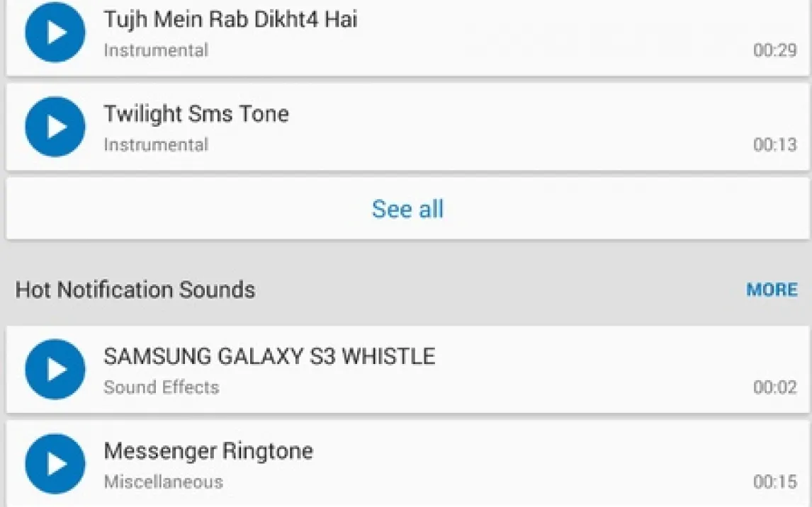Play SAMSUNG GALAXY S3 WHISTLE sound
Image resolution: width=812 pixels, height=507 pixels.
click(55, 369)
